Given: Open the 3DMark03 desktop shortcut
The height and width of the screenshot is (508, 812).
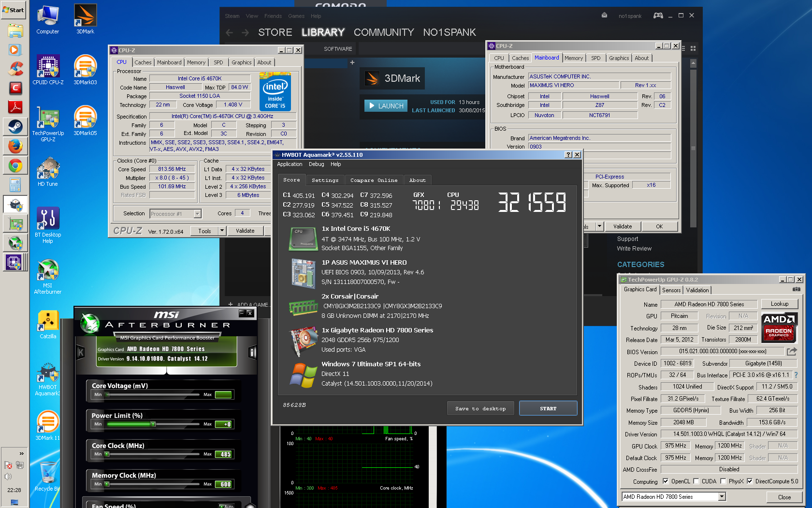Looking at the screenshot, I should pos(85,70).
